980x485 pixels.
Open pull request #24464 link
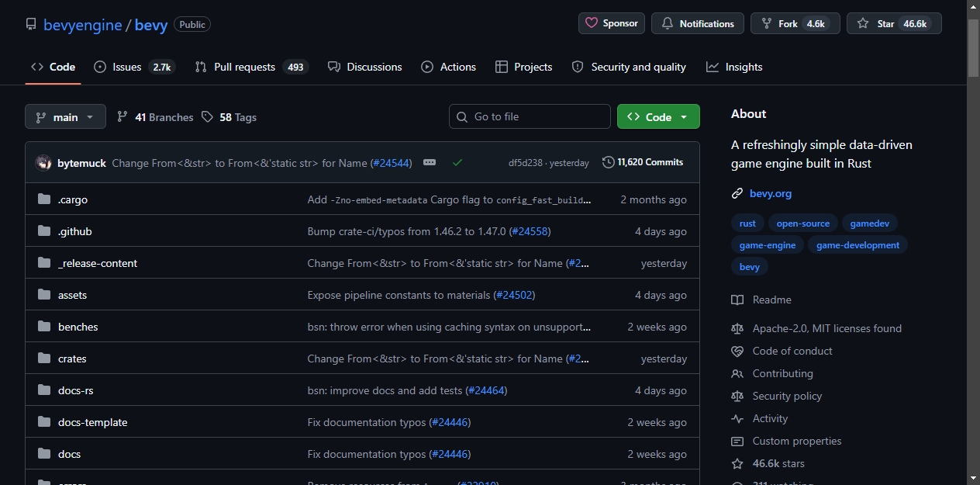point(485,390)
